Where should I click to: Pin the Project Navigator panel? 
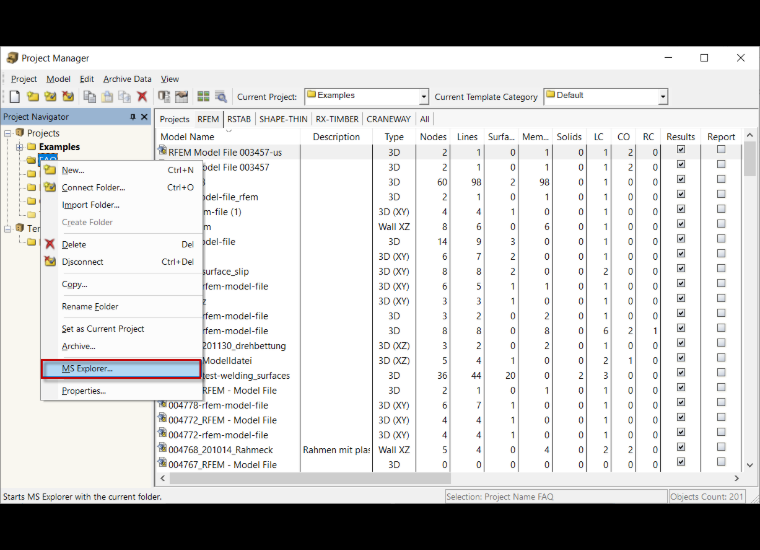click(x=133, y=117)
